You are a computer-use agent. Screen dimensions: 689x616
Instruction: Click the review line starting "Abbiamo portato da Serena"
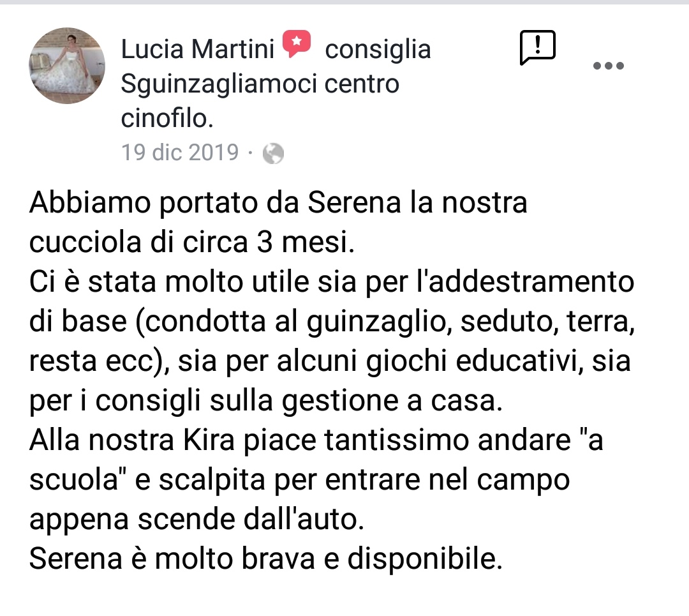[278, 203]
